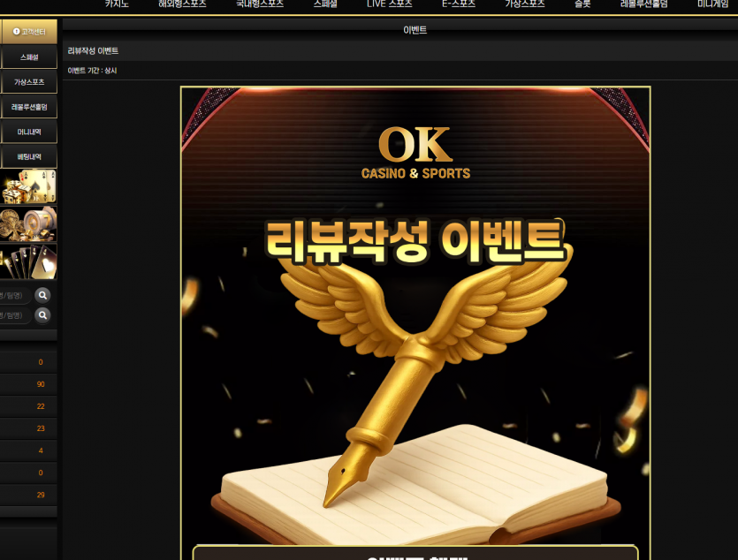Click the 리뷰작성 이벤트 title row
Screen dimensions: 738x560
click(x=400, y=50)
